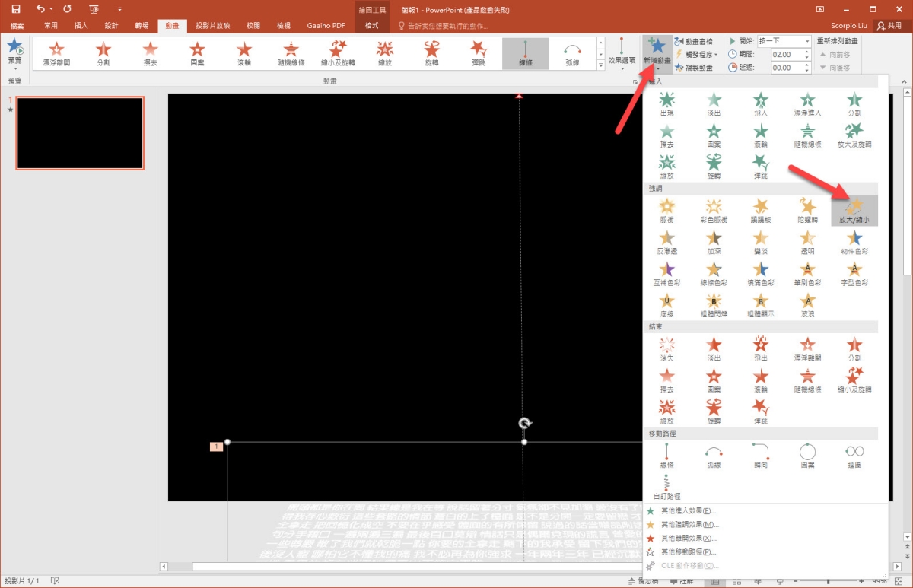Apply the 填滿色彩 emphasis effect
This screenshot has width=913, height=588.
[x=761, y=273]
